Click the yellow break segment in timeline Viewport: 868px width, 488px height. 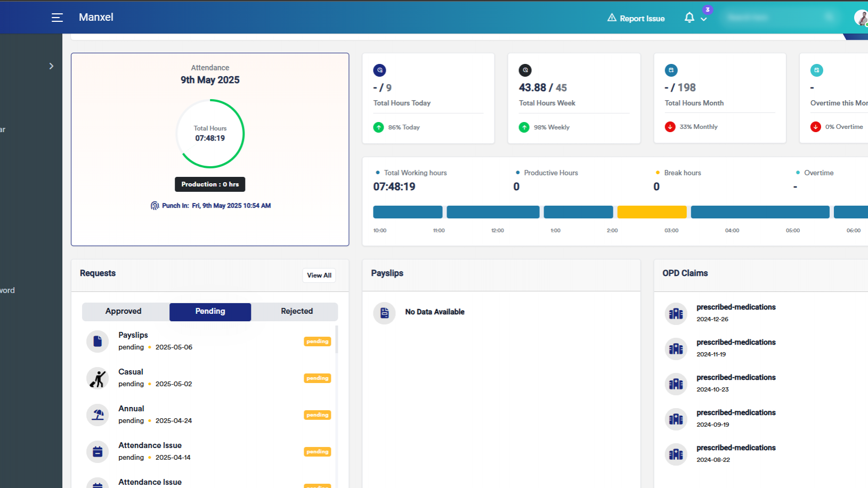(652, 212)
